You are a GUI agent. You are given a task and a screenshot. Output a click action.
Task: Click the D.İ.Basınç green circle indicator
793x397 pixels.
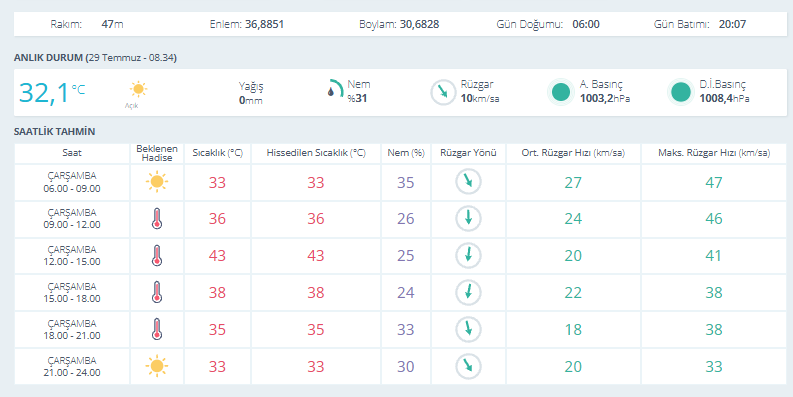click(681, 92)
